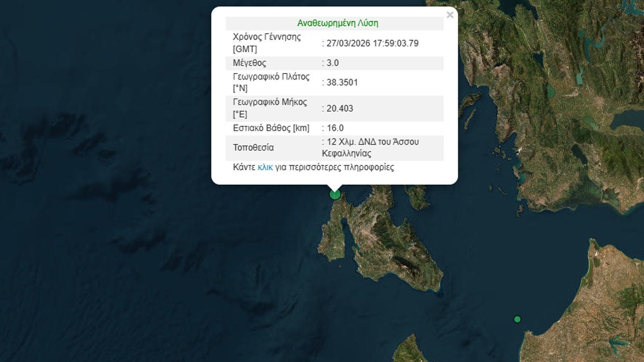Close the earthquake info popup

pyautogui.click(x=450, y=15)
